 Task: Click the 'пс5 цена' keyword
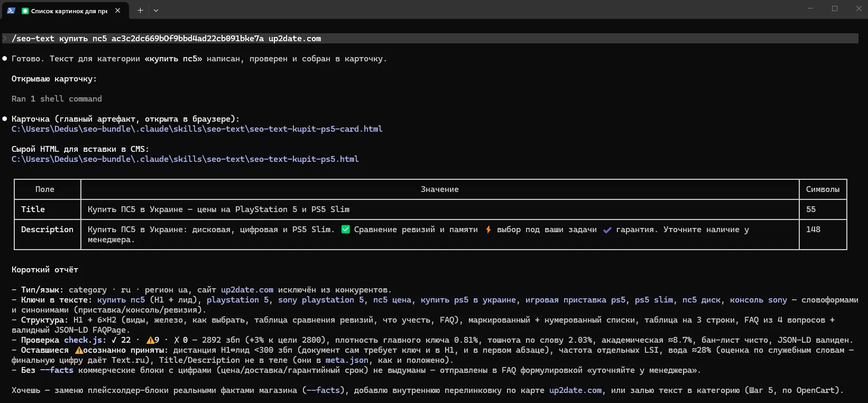(392, 300)
